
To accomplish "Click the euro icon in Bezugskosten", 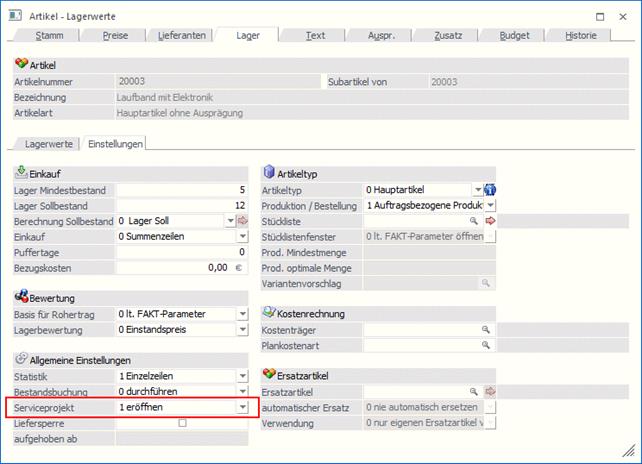I will tap(239, 268).
